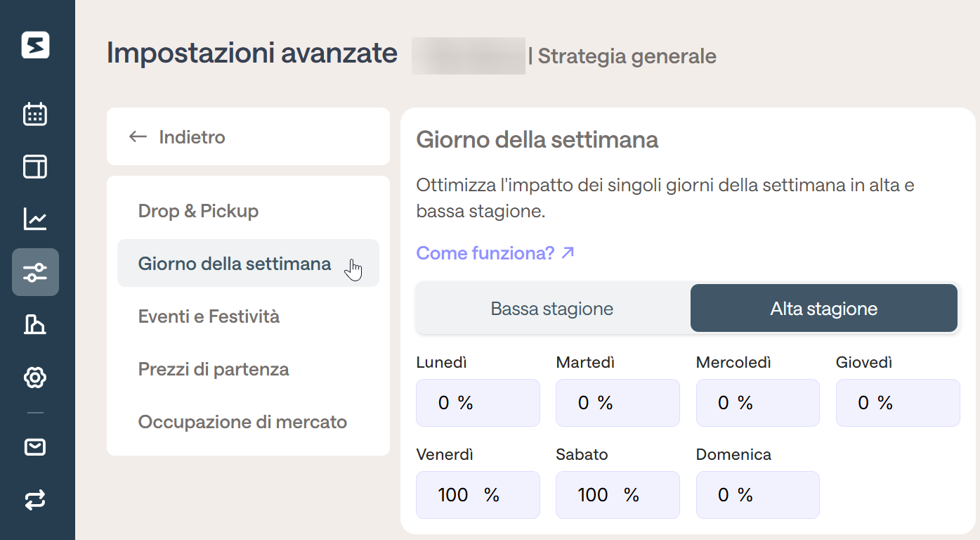The image size is (980, 540).
Task: Open the layout panel icon in sidebar
Action: [x=35, y=167]
